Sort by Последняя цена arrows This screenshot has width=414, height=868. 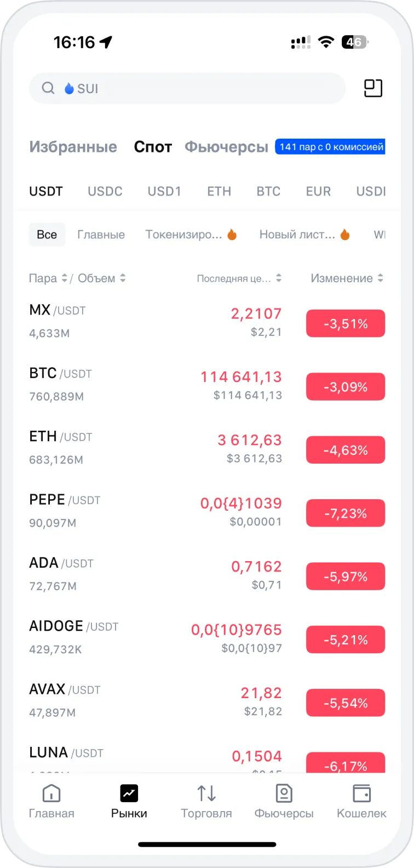pyautogui.click(x=279, y=278)
